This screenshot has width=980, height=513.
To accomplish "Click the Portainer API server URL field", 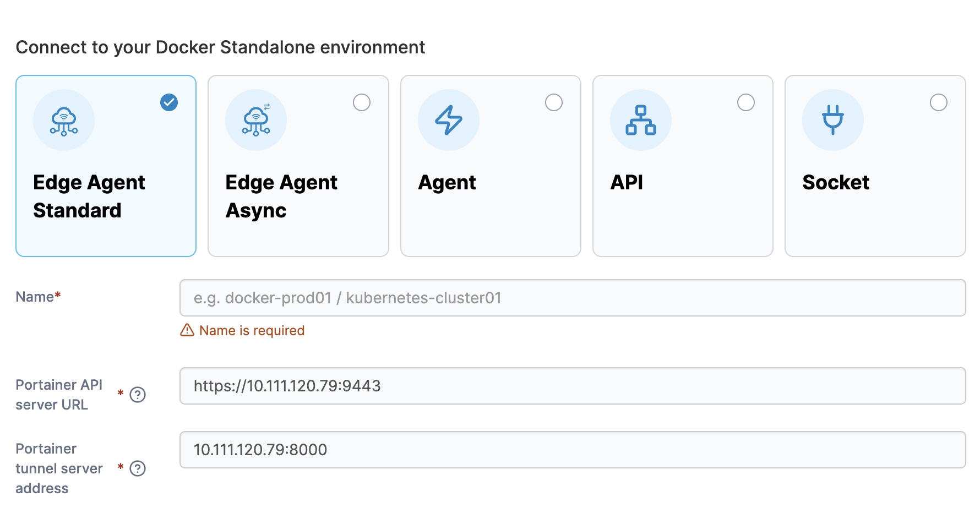I will click(573, 386).
